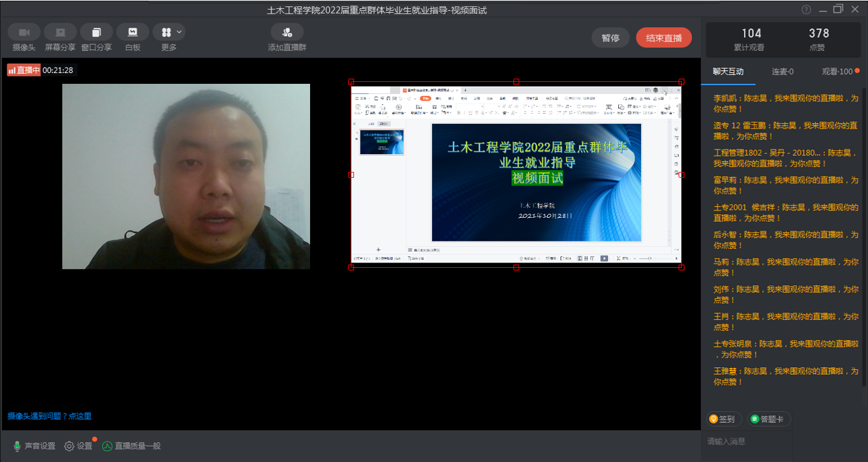Switch to the 聊天互动 tab
This screenshot has height=462, width=868.
click(728, 72)
